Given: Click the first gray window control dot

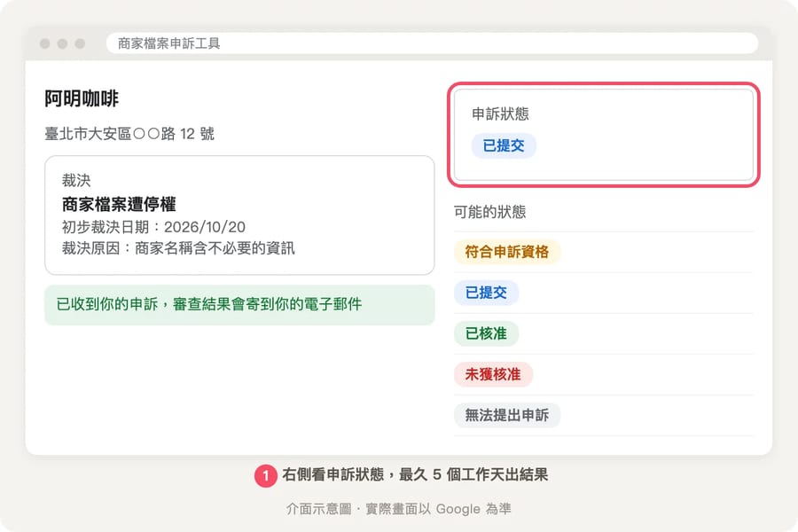Looking at the screenshot, I should [x=45, y=43].
